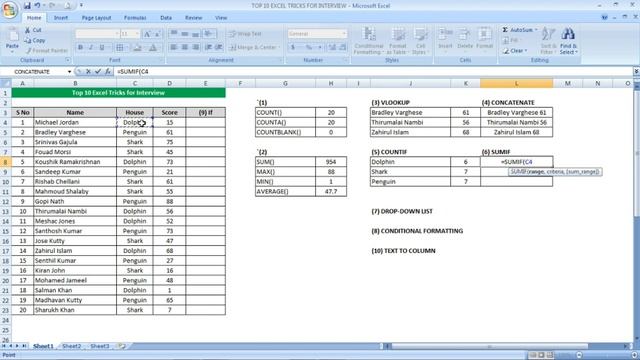Toggle Wrap Text
This screenshot has width=640, height=360.
click(x=245, y=34)
